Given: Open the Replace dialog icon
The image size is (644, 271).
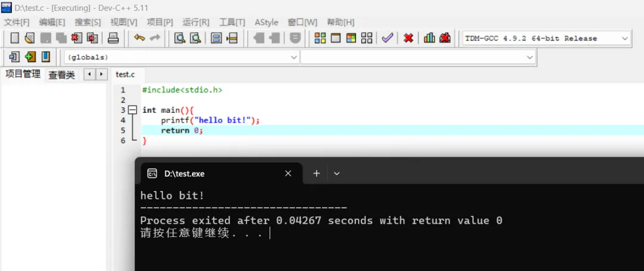Looking at the screenshot, I should coord(196,38).
